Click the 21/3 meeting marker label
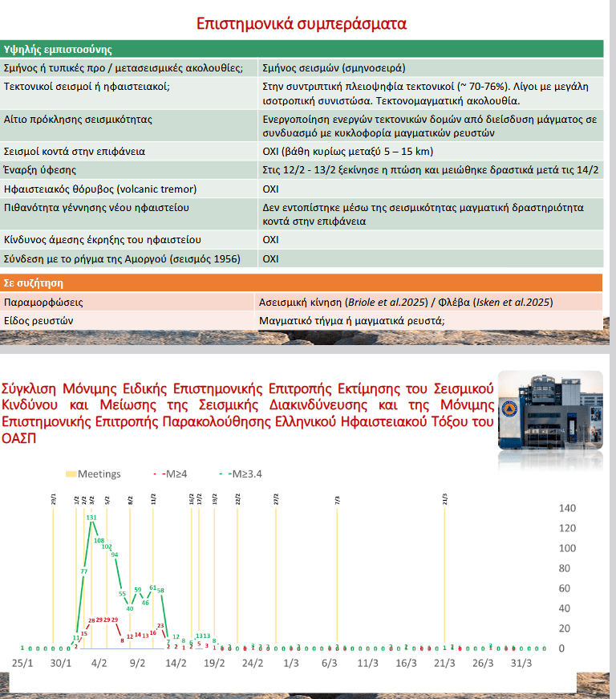The height and width of the screenshot is (699, 616). click(x=444, y=498)
